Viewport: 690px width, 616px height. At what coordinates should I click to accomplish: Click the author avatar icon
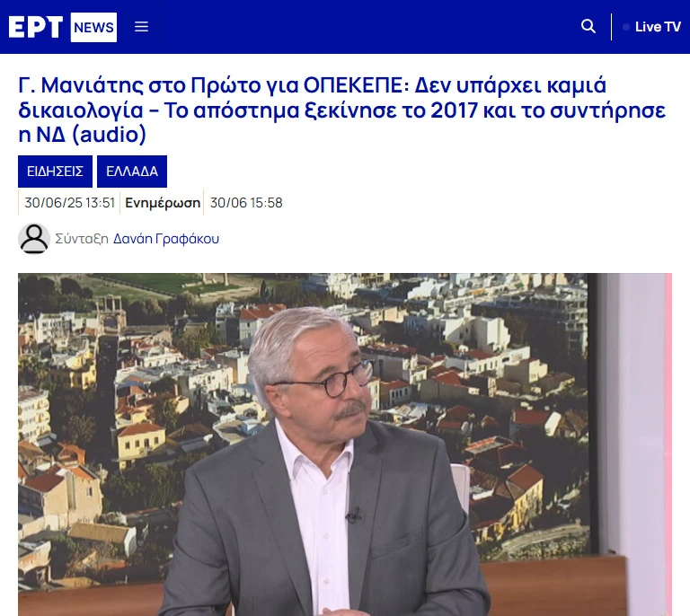34,239
